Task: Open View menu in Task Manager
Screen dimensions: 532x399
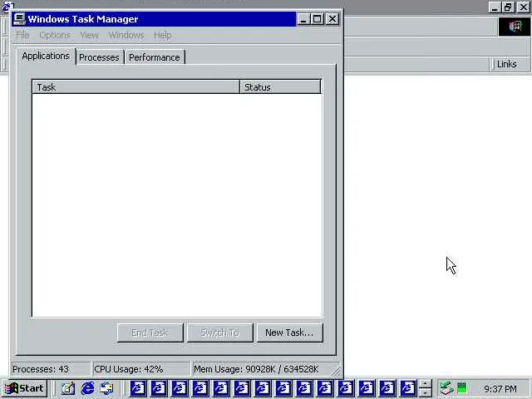Action: [x=89, y=35]
